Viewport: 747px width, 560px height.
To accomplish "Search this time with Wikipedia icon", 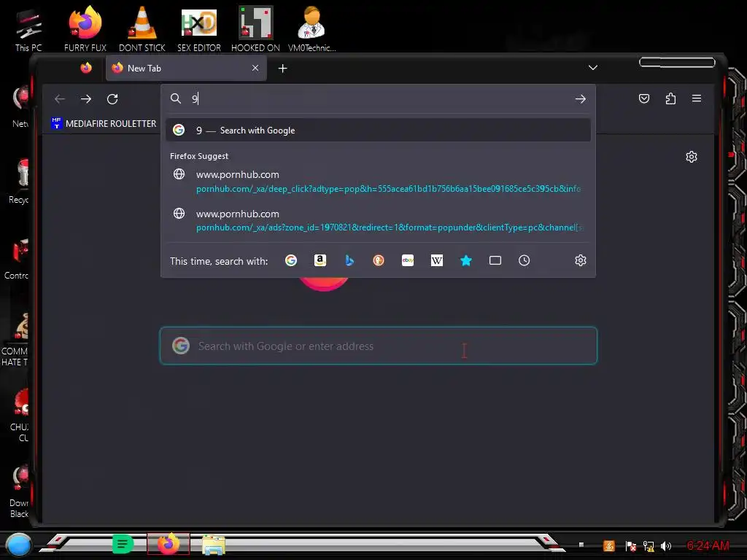I will pos(437,260).
